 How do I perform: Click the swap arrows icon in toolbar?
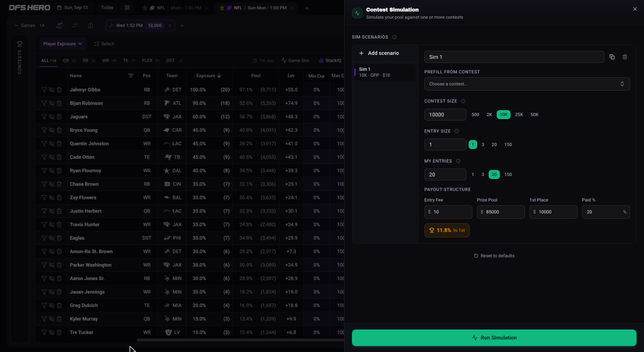pos(75,26)
